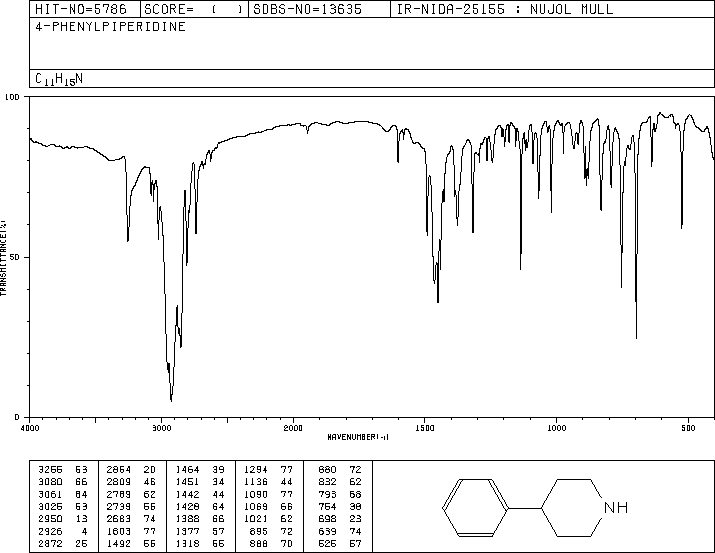The height and width of the screenshot is (553, 715).
Task: Click the 1021 wavenumber in peak table
Action: (x=256, y=519)
